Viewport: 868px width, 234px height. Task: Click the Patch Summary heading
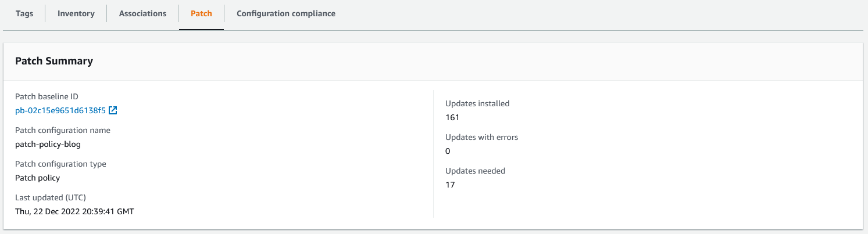(54, 61)
